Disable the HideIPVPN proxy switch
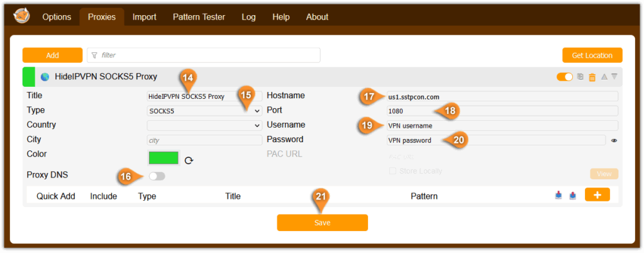644x253 pixels. (565, 77)
